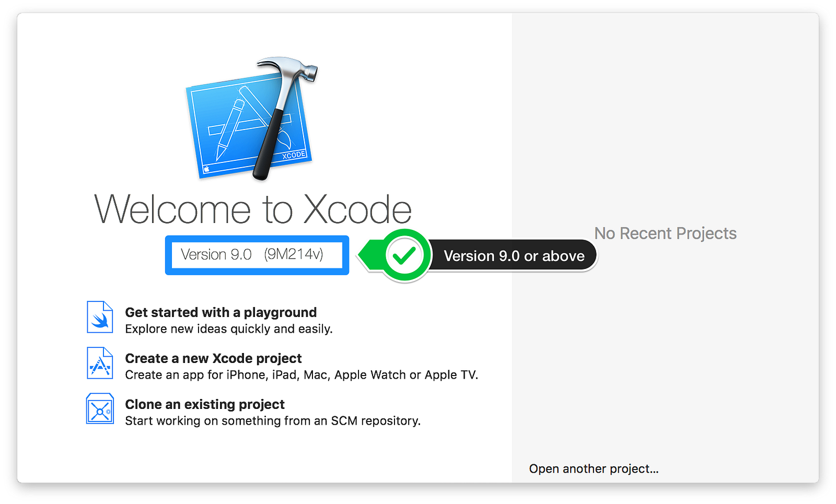Image resolution: width=836 pixels, height=504 pixels.
Task: Click the No Recent Projects placeholder text
Action: 665,233
